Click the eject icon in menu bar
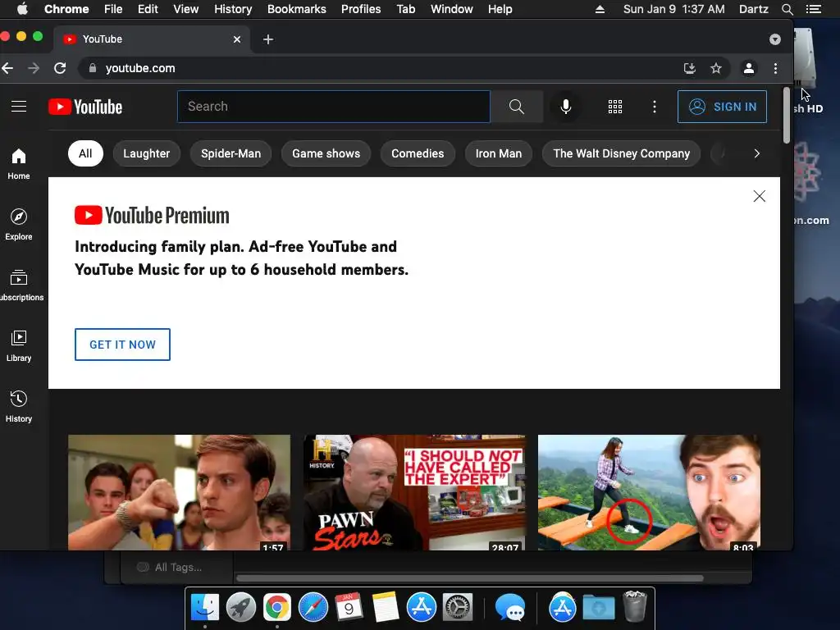This screenshot has width=840, height=630. (600, 9)
